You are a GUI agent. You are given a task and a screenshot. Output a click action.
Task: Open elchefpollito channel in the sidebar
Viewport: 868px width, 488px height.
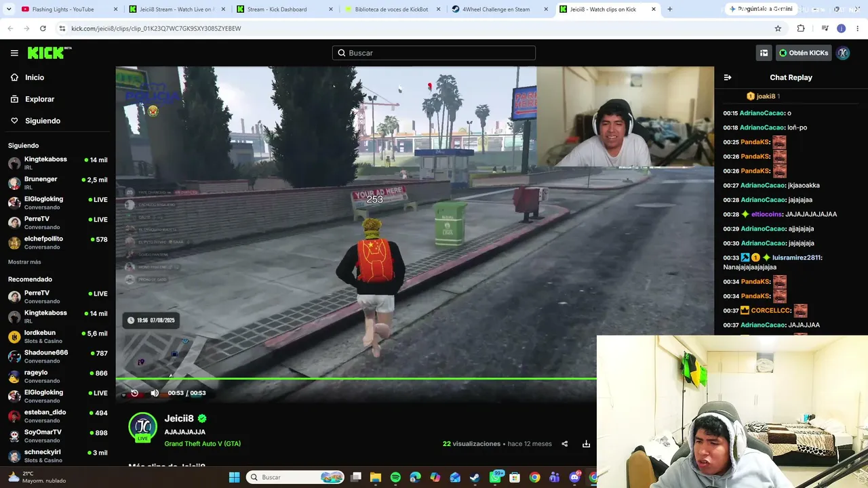(x=58, y=243)
